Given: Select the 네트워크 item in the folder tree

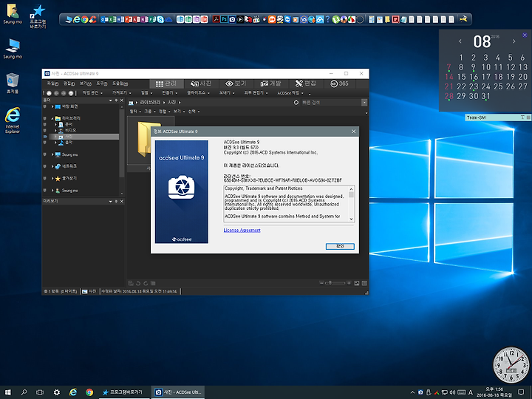Looking at the screenshot, I should (x=69, y=166).
